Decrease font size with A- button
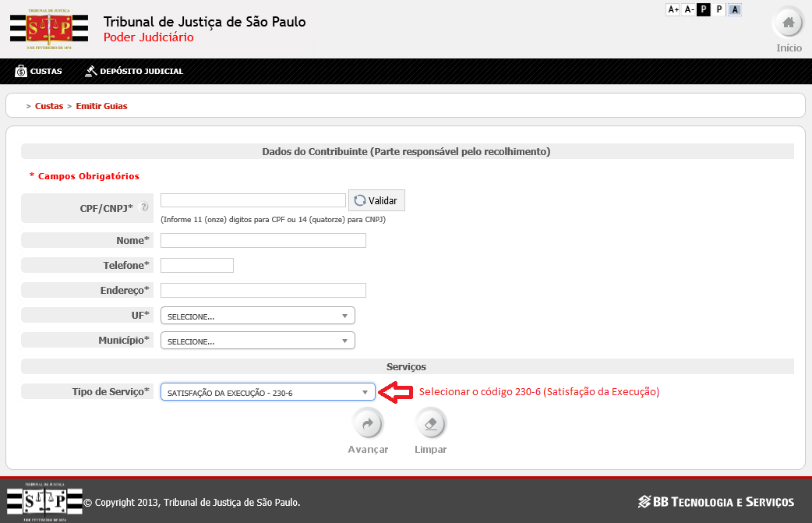The width and height of the screenshot is (812, 523). click(x=689, y=9)
